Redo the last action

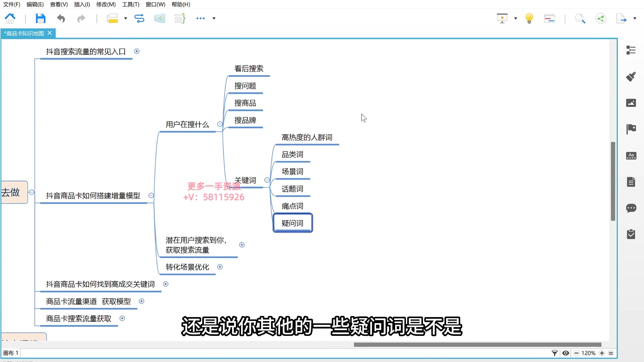(81, 18)
